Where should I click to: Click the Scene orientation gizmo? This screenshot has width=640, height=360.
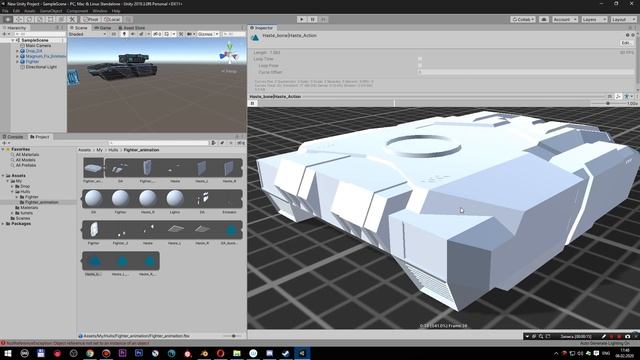point(229,54)
